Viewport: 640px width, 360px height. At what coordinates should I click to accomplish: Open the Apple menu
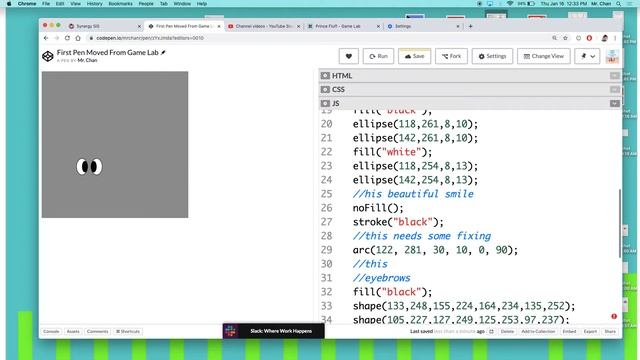[9, 4]
